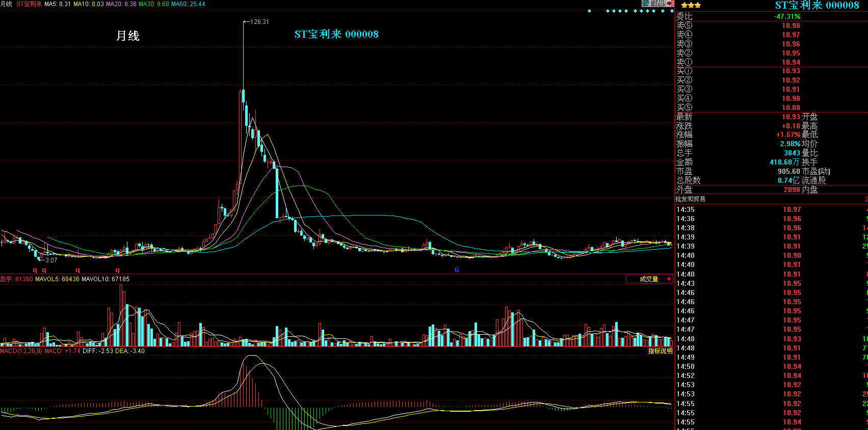
Task: Click the 换手 turnover rate label
Action: (x=810, y=163)
